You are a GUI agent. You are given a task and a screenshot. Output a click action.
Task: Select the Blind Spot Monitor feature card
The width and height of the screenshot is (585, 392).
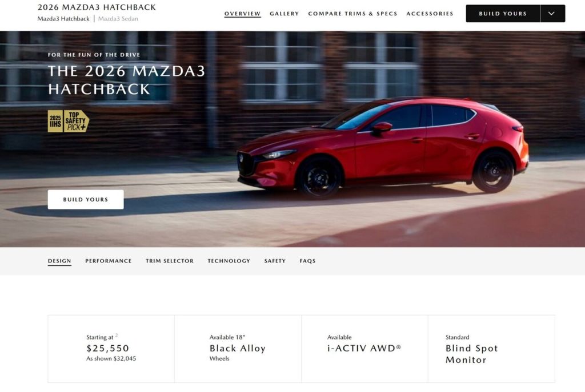coord(491,349)
